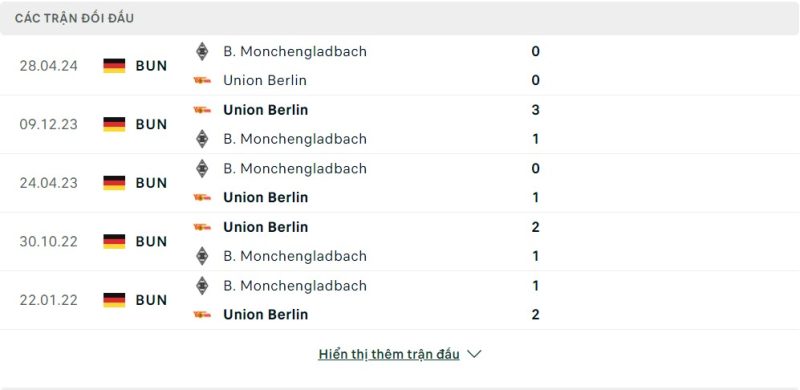Image resolution: width=800 pixels, height=390 pixels.
Task: Click German flag icon for 22.01.22 match
Action: tap(114, 300)
